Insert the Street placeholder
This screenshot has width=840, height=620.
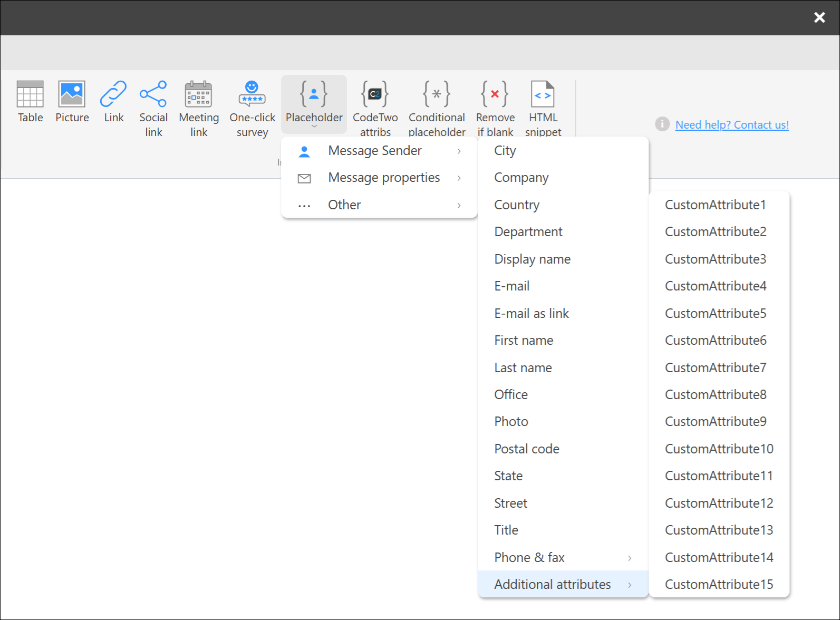click(x=563, y=503)
